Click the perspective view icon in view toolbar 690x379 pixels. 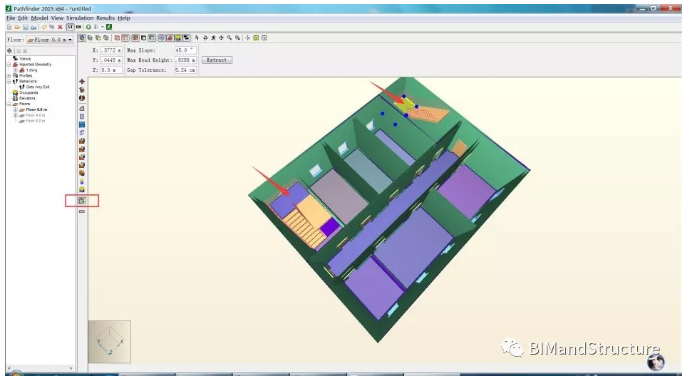(82, 38)
